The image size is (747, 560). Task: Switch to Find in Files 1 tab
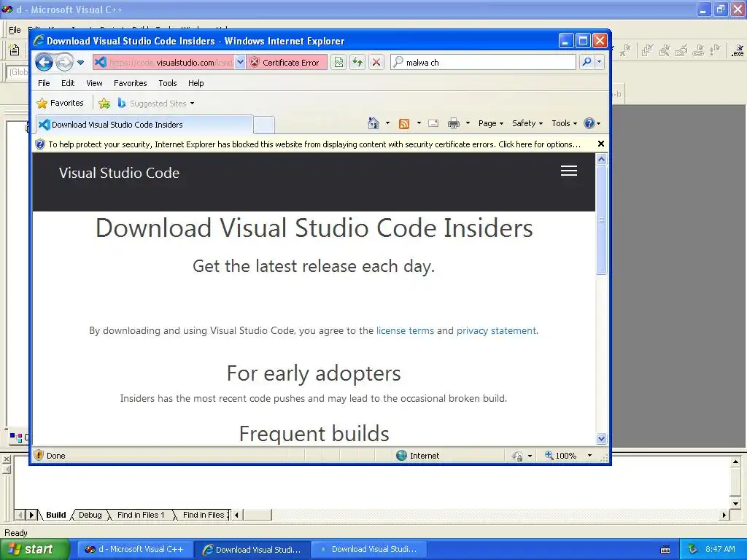coord(141,515)
